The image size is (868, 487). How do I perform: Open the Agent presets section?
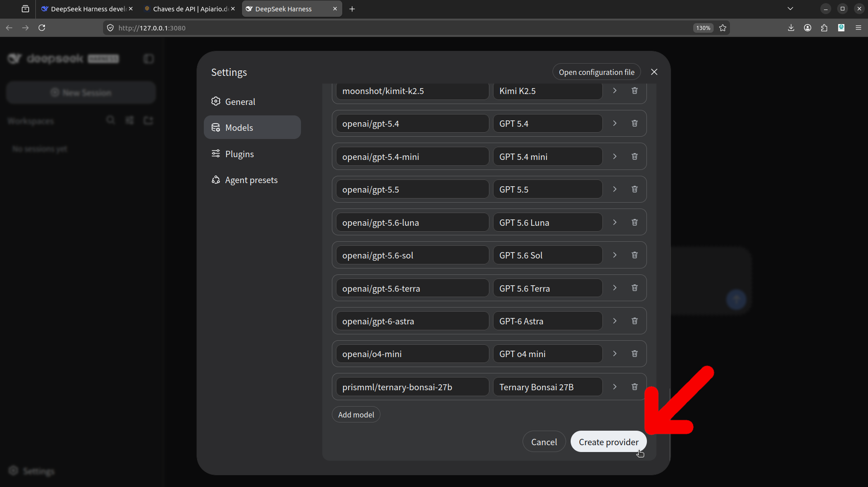(x=252, y=180)
